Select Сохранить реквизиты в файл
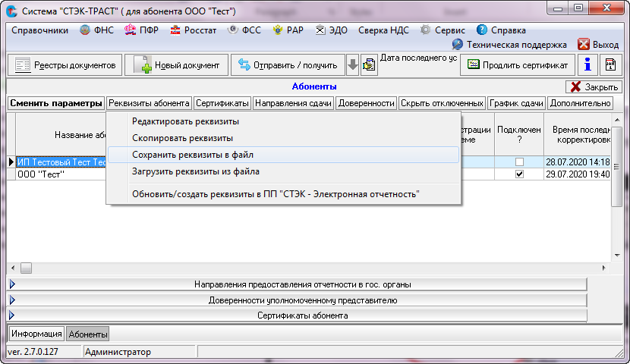This screenshot has width=630, height=364. [284, 155]
